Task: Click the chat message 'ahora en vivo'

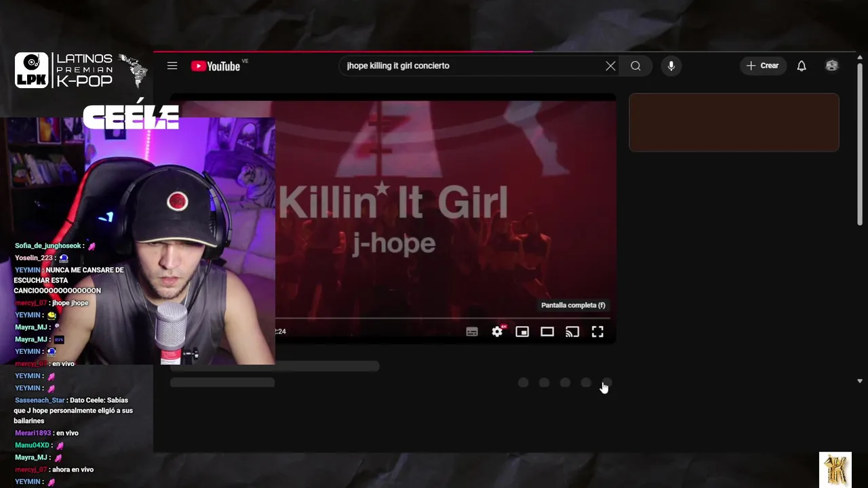Action: coord(72,469)
